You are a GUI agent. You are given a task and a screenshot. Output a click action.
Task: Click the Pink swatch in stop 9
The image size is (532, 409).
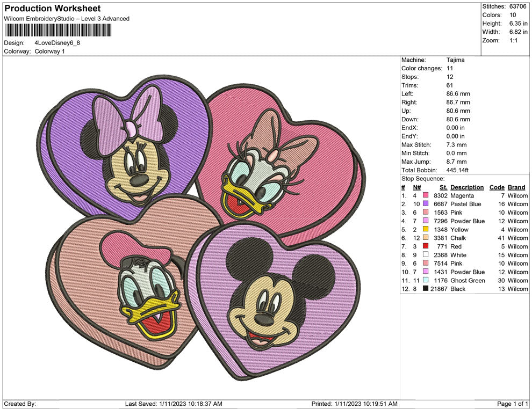pyautogui.click(x=426, y=263)
